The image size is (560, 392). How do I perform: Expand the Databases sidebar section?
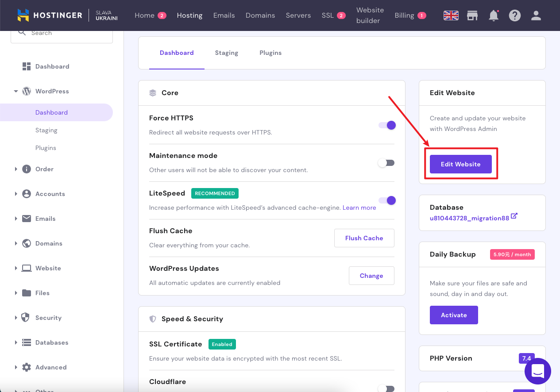coord(16,342)
